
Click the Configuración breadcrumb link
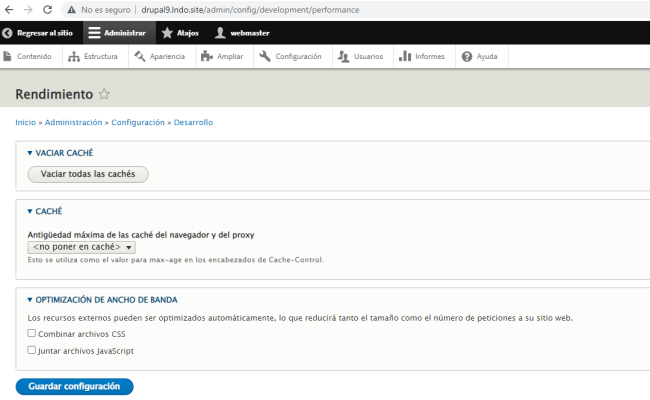click(138, 122)
